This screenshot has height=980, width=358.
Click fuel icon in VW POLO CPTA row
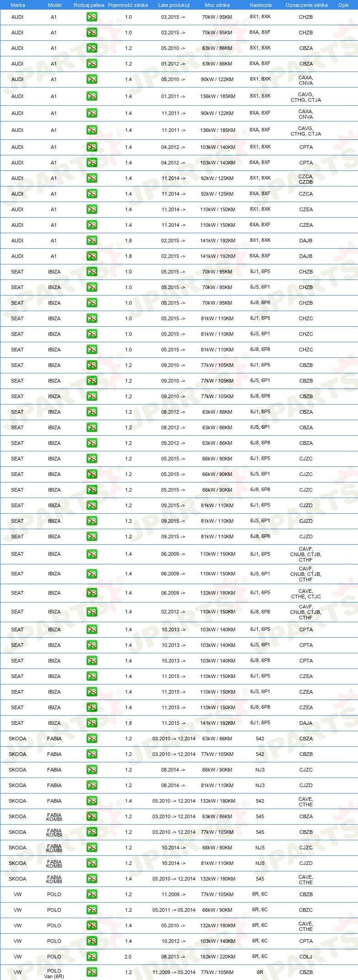click(92, 941)
